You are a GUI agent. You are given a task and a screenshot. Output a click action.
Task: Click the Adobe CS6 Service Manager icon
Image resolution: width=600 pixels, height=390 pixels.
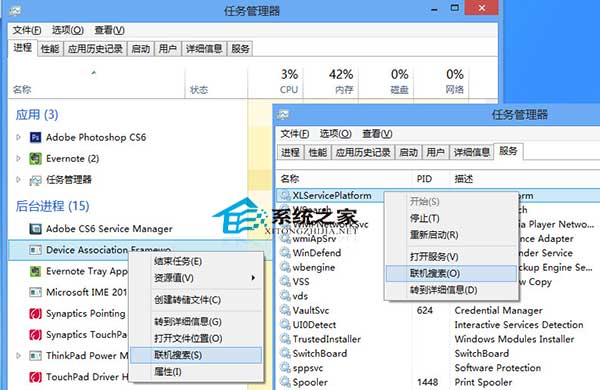coord(35,229)
